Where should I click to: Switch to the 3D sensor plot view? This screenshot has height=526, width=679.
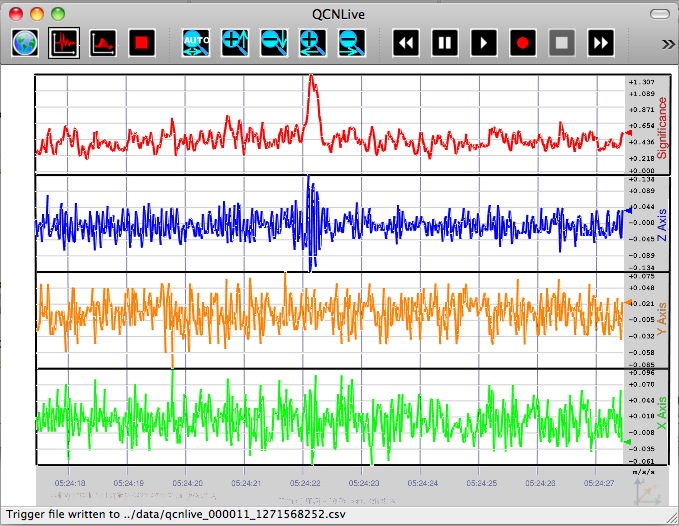coord(103,43)
